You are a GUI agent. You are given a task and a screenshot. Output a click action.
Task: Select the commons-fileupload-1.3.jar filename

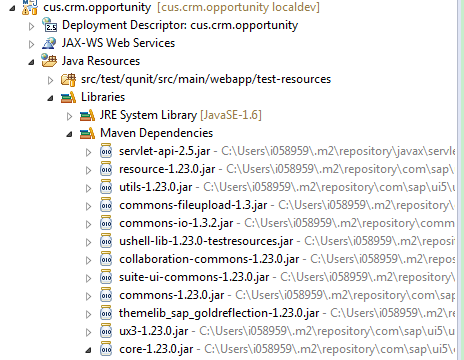pos(193,205)
